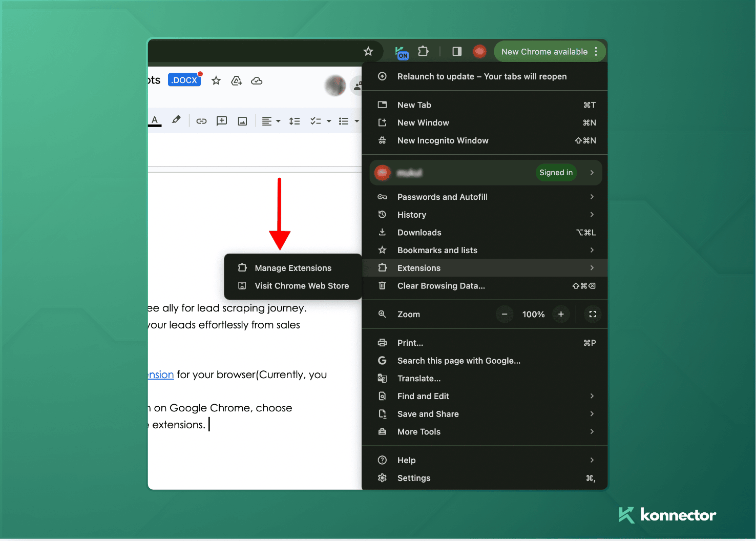756x541 pixels.
Task: Expand Find and Edit submenu
Action: coord(485,396)
